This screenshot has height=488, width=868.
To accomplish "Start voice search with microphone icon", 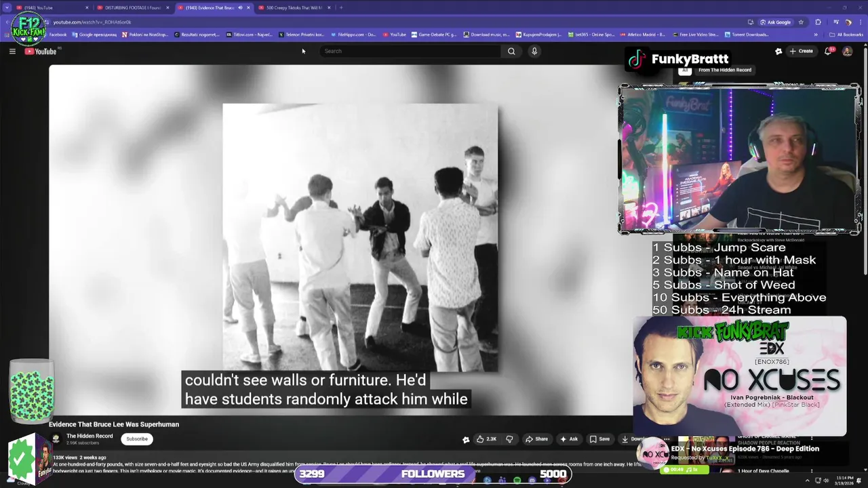I will (534, 51).
